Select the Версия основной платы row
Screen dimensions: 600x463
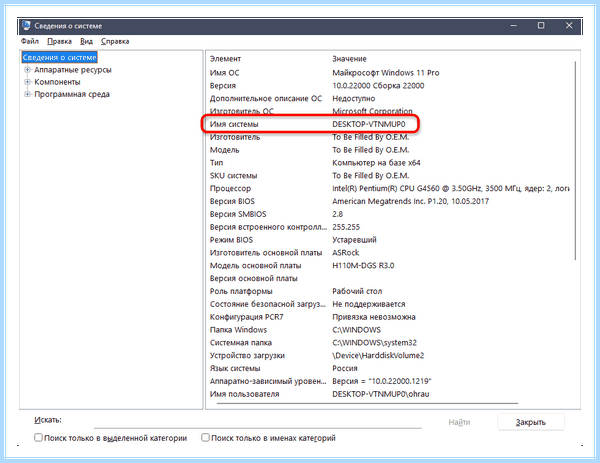pyautogui.click(x=390, y=279)
